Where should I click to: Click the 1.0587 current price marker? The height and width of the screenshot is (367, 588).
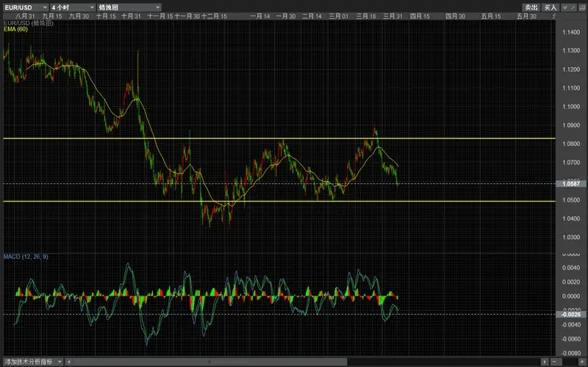click(x=571, y=184)
